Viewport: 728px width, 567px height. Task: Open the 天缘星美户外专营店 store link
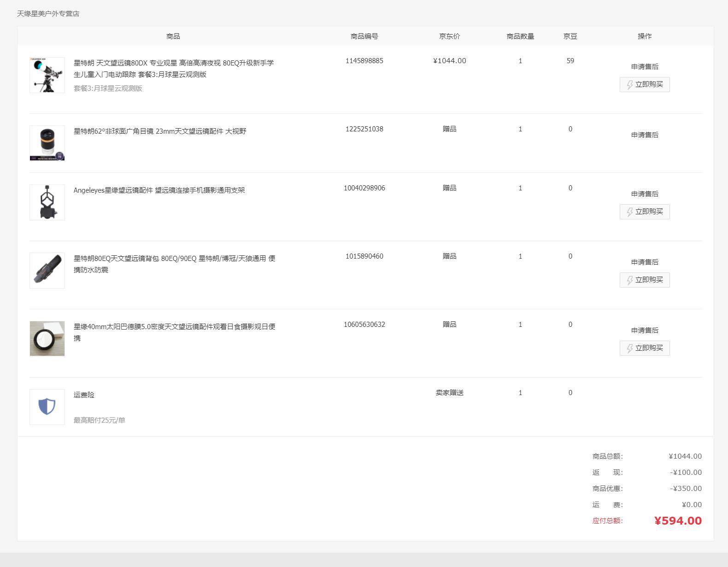click(48, 14)
